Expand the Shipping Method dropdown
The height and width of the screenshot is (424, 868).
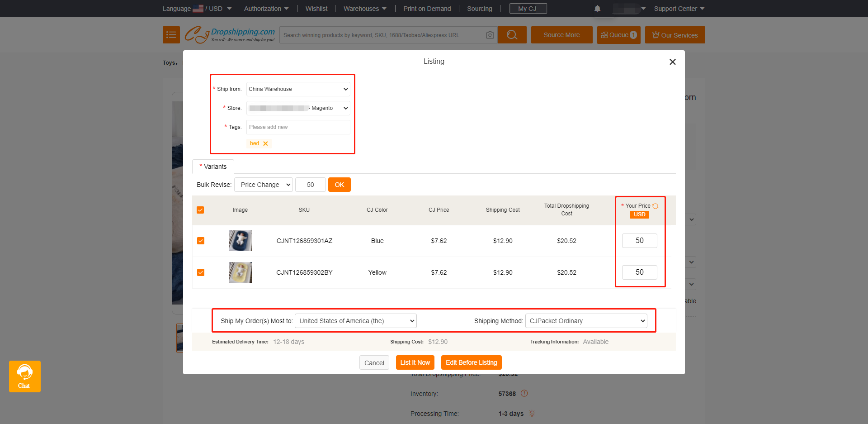[586, 321]
